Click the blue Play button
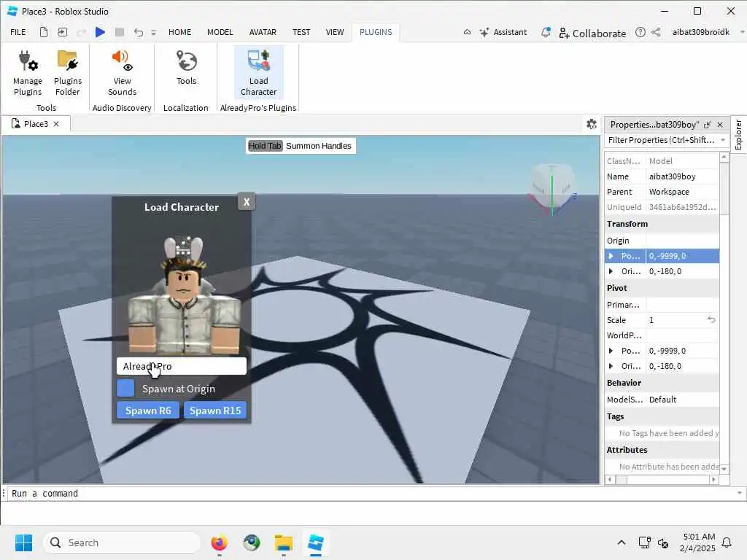Image resolution: width=747 pixels, height=560 pixels. pyautogui.click(x=100, y=32)
